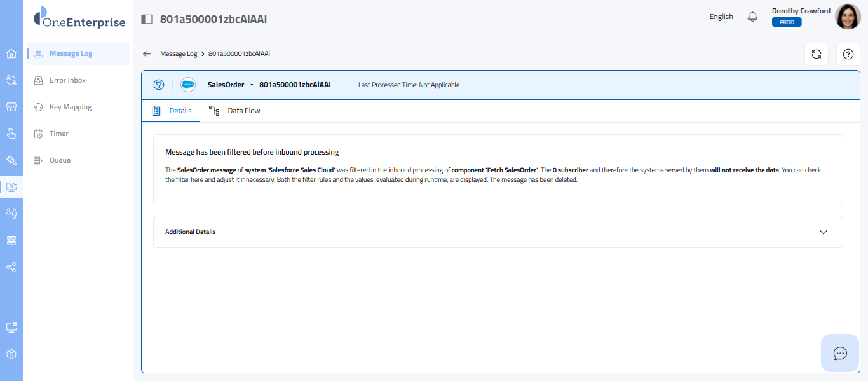Click the back arrow before breadcrumb
Viewport: 868px width, 381px height.
[x=147, y=54]
